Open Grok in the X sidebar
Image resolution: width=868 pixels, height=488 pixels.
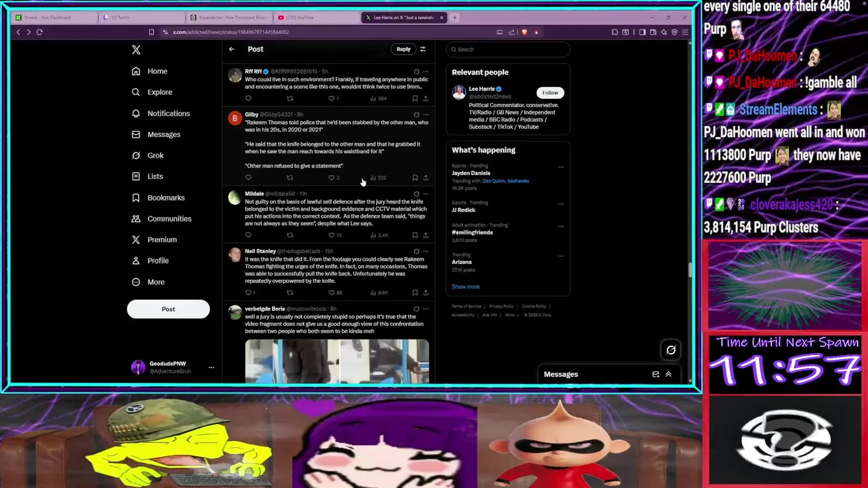pyautogui.click(x=148, y=155)
